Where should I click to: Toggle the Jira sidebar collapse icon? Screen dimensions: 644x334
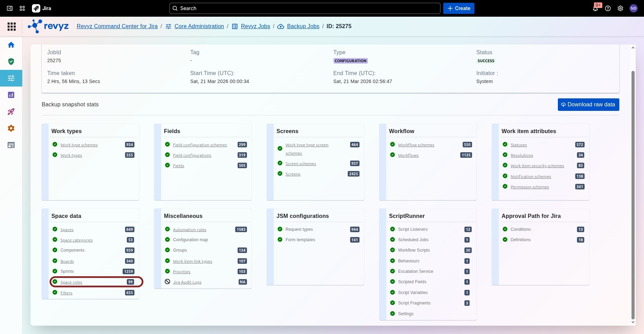(x=10, y=8)
